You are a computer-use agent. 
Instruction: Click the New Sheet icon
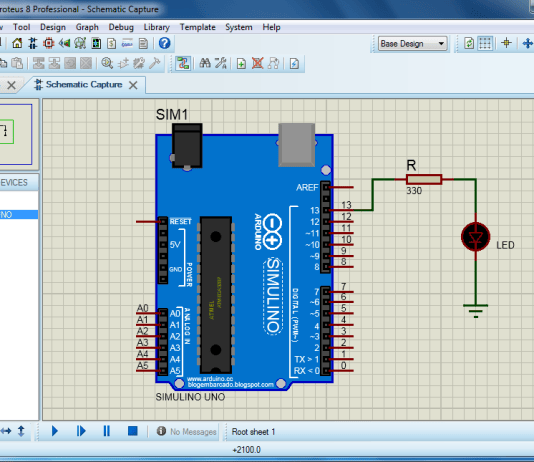(241, 63)
